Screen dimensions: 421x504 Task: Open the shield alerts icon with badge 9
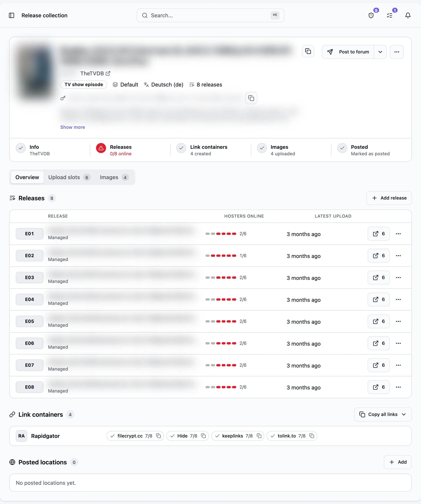[x=371, y=15]
